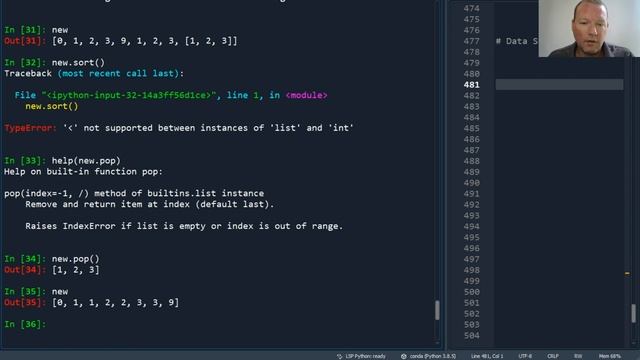
Task: Click the 'help(new.pop)' input at In [33]
Action: coord(86,160)
